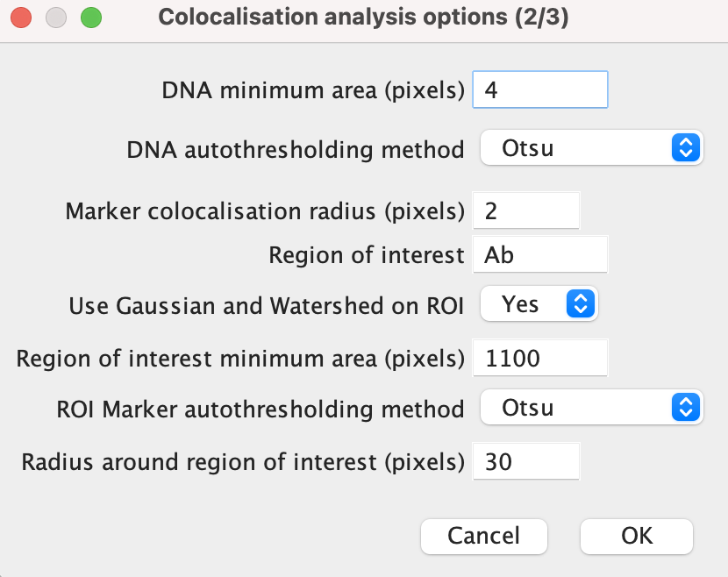Screen dimensions: 728x577
Task: Open the ROI Marker autothresholding dropdown
Action: tap(591, 407)
